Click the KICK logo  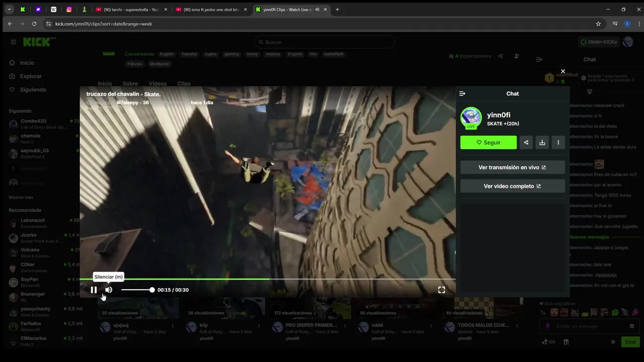tap(38, 42)
